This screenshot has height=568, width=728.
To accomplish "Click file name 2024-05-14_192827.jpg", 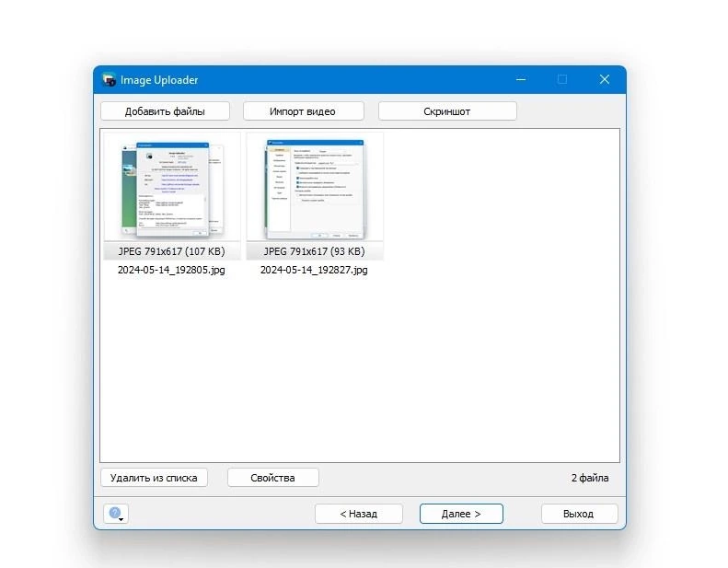I will coord(314,270).
